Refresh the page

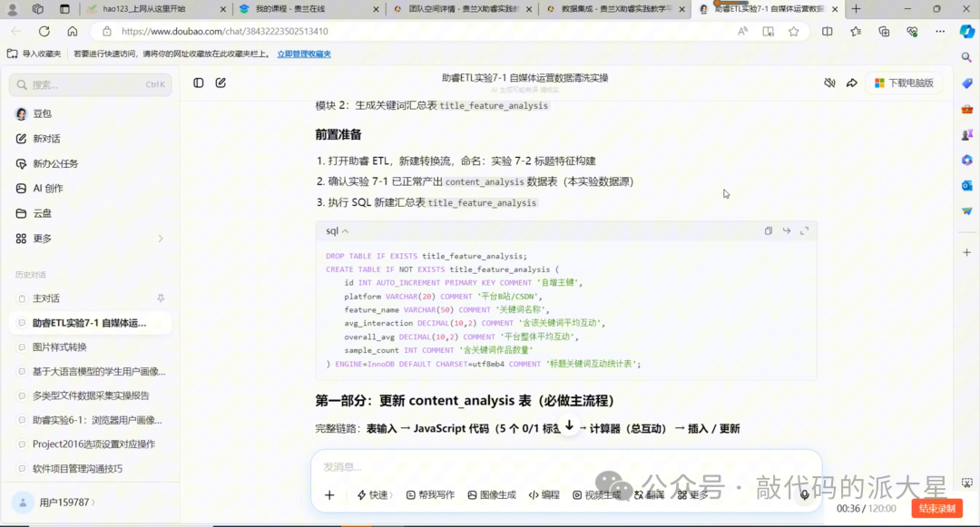[44, 31]
